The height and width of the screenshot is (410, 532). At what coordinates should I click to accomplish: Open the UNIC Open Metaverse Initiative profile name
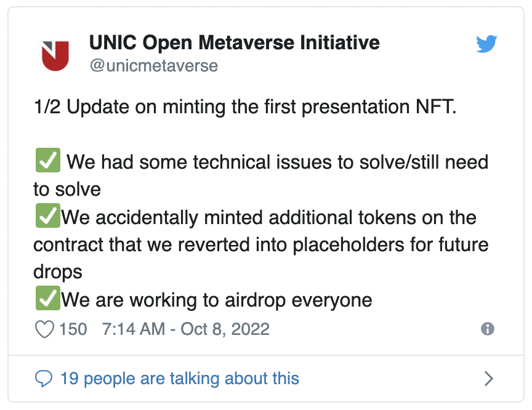(235, 42)
